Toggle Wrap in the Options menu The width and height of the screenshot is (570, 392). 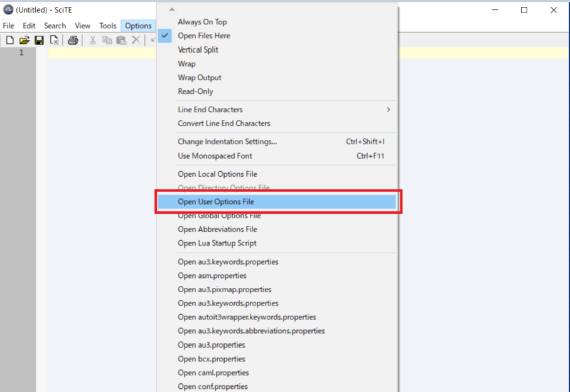tap(186, 64)
